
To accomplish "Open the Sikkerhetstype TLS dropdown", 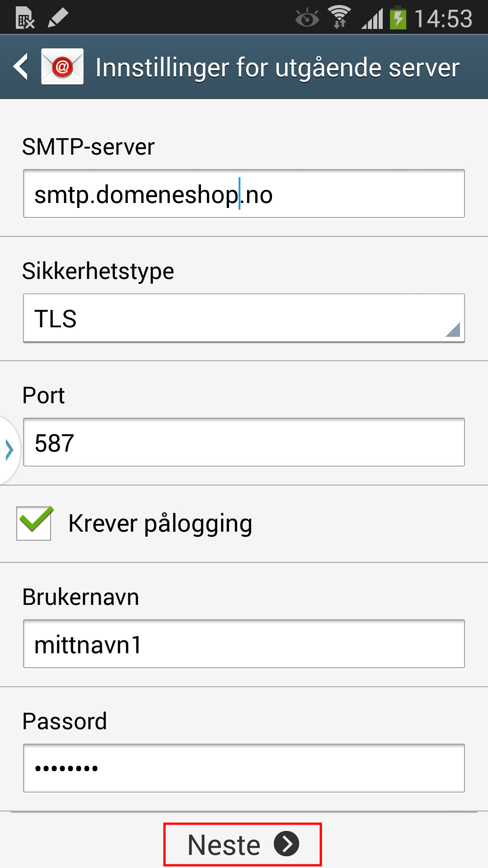I will pos(244,318).
